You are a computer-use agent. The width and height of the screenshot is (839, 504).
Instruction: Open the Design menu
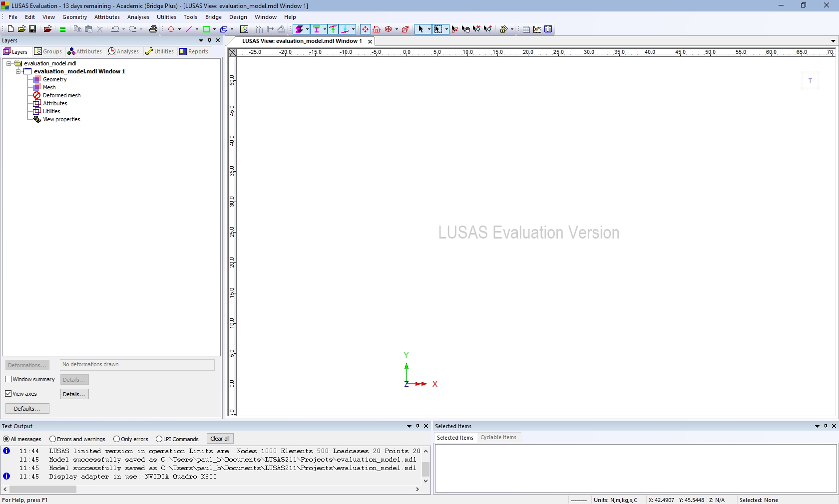tap(238, 17)
